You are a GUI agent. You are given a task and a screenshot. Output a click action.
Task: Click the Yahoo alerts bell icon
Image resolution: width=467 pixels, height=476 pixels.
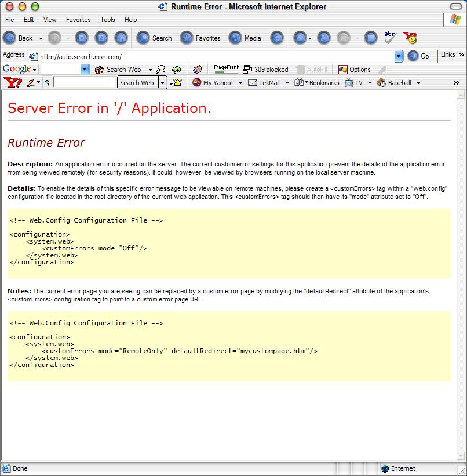pos(177,82)
